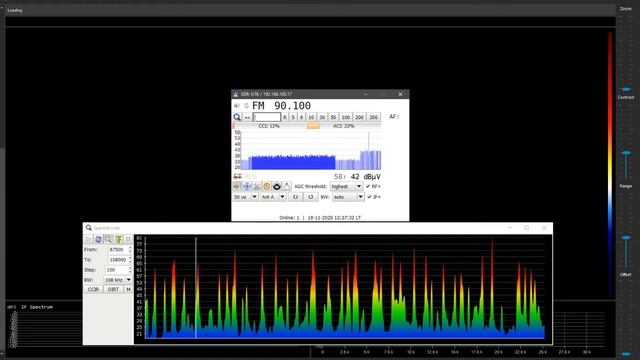Click the ACI 22% indicator bar

[344, 126]
